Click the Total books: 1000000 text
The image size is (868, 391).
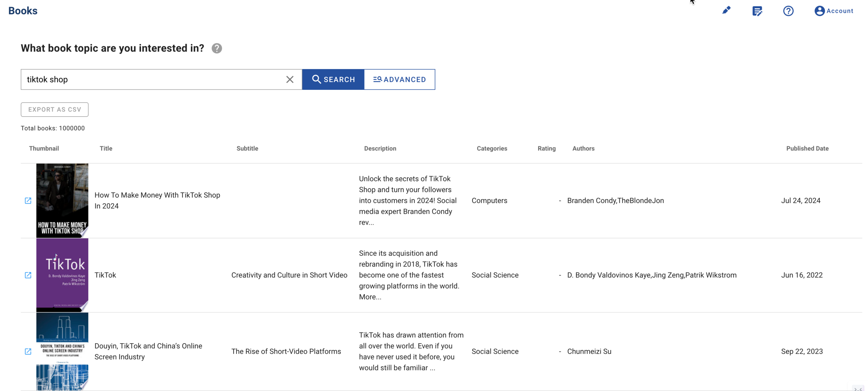click(53, 128)
